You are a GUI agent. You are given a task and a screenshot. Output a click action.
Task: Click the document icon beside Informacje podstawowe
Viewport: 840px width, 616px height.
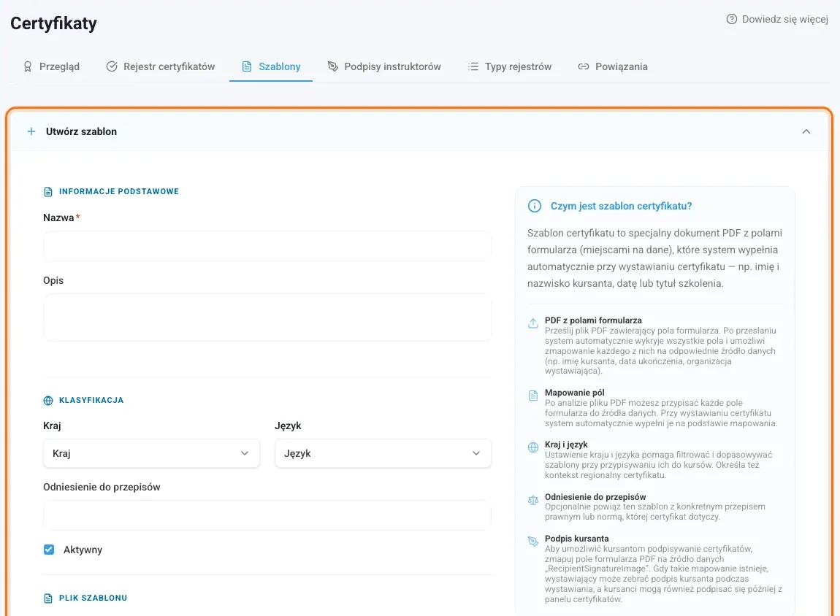pos(48,192)
